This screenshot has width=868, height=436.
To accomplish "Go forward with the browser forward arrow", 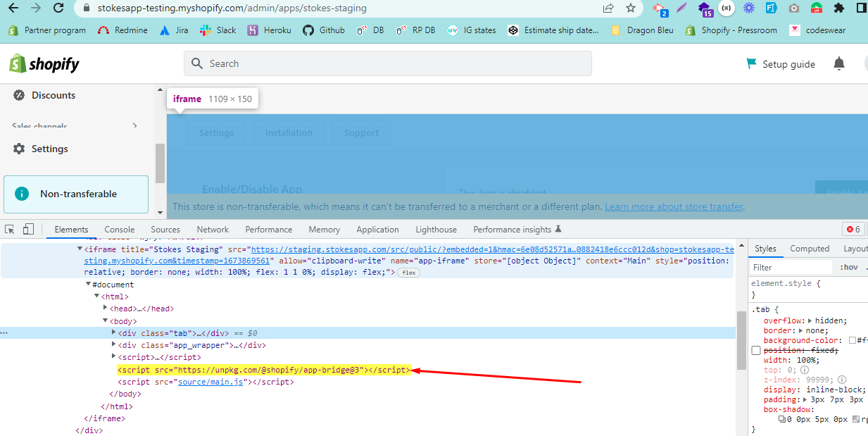I will tap(36, 8).
